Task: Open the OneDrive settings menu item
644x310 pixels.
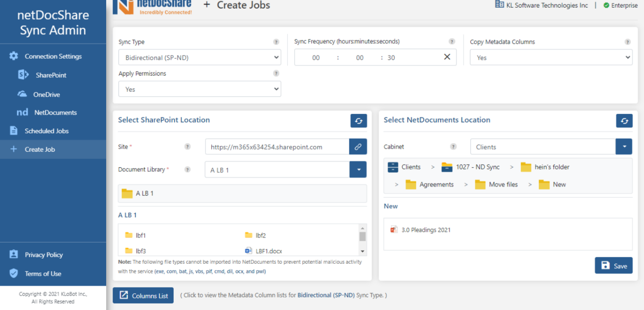Action: tap(53, 94)
